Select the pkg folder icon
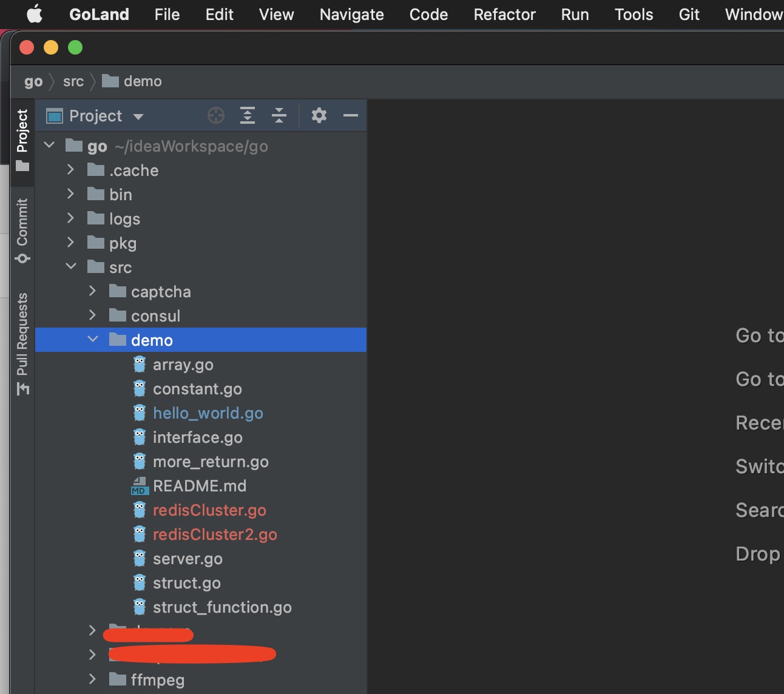 click(x=96, y=242)
